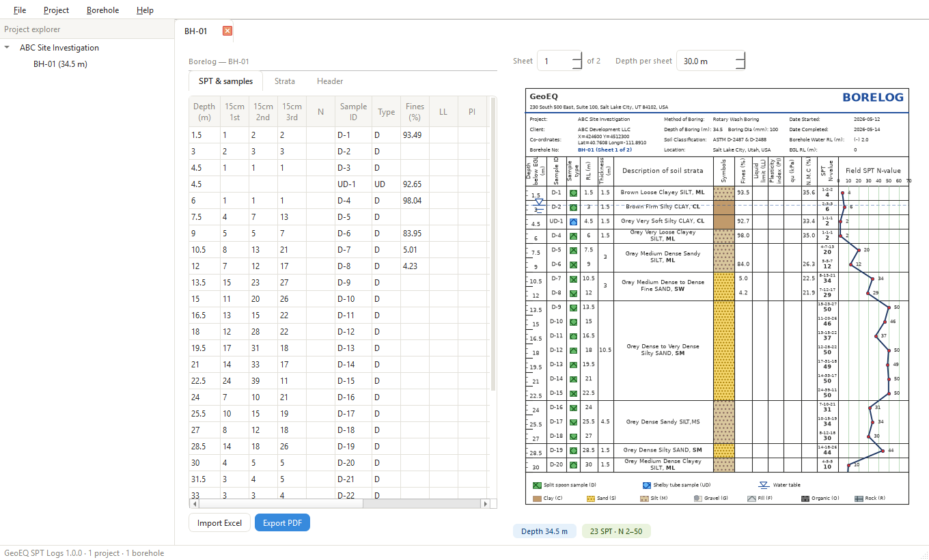Click the sample type icon for D-16
This screenshot has width=929, height=560.
coord(574,408)
